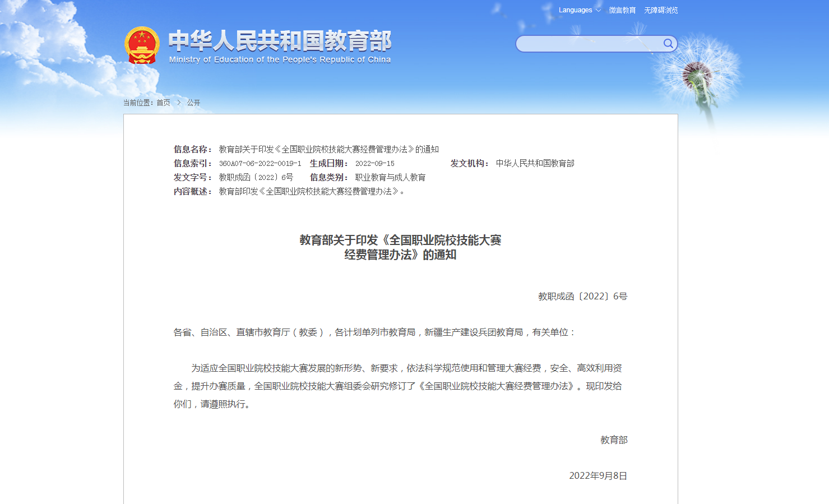The height and width of the screenshot is (504, 829).
Task: Click the national emblem logo
Action: coord(142,45)
